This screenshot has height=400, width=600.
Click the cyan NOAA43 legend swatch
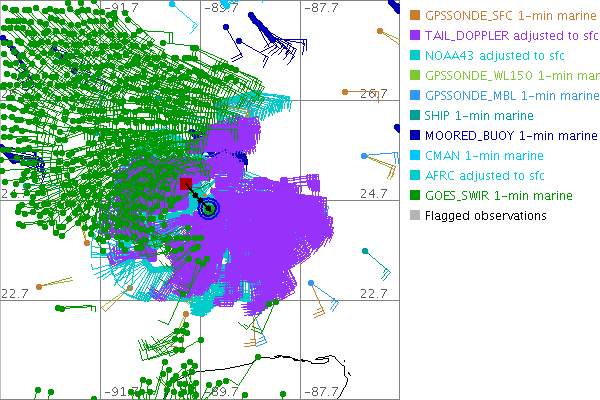(x=415, y=55)
